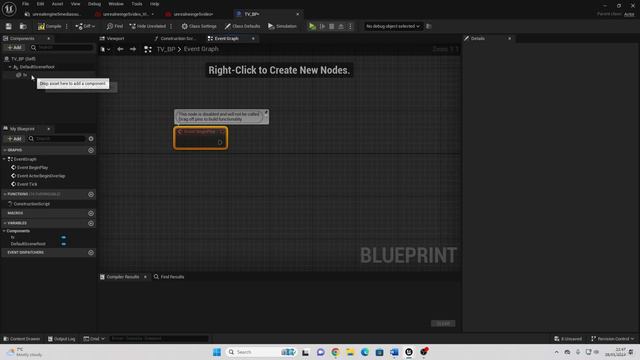This screenshot has height=360, width=640.
Task: Click the Find toolbar button
Action: tap(115, 26)
